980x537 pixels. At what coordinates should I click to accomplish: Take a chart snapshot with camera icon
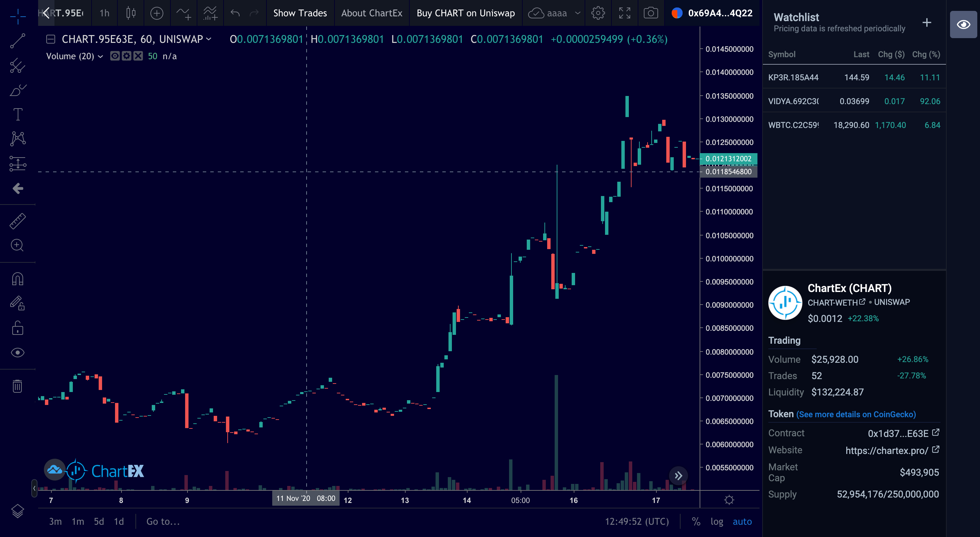651,13
